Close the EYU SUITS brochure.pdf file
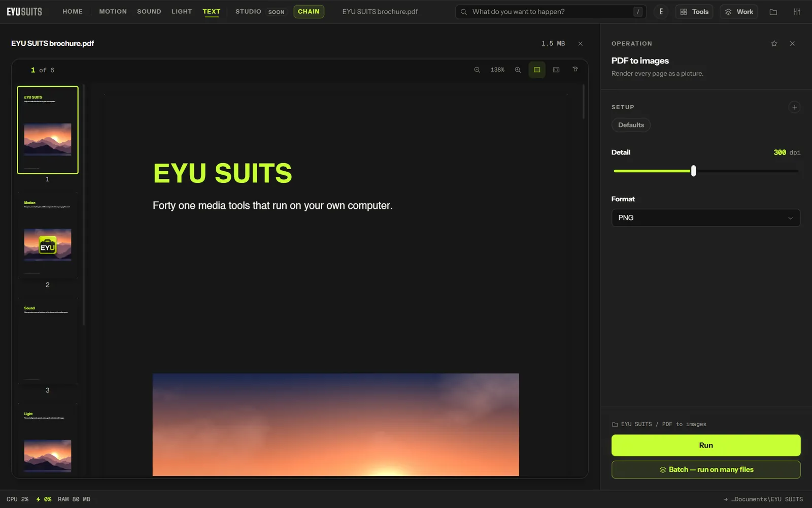The image size is (812, 508). point(581,44)
